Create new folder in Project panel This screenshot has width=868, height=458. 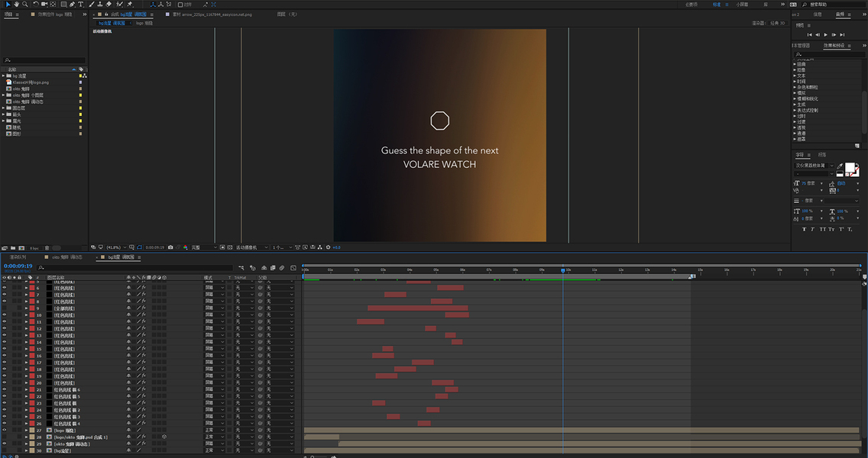coord(13,248)
